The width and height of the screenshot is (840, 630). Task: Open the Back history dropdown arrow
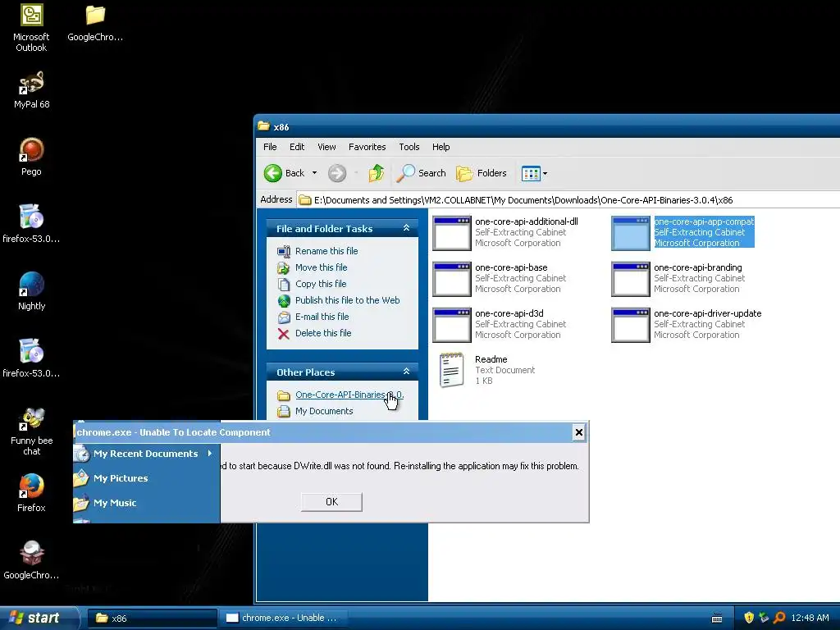pyautogui.click(x=314, y=173)
